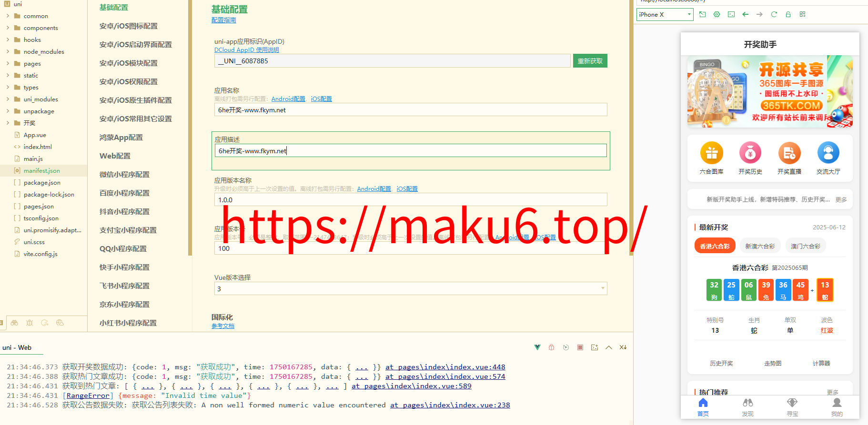The image size is (868, 425).
Task: Open App.vue in the file tree
Action: pyautogui.click(x=35, y=135)
